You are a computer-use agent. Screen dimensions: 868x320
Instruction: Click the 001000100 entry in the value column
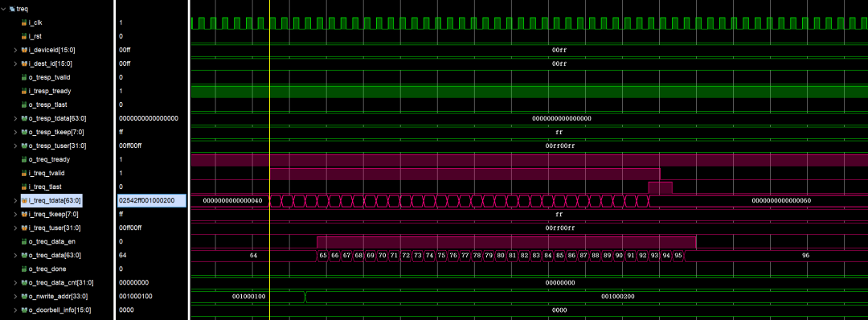(x=135, y=296)
